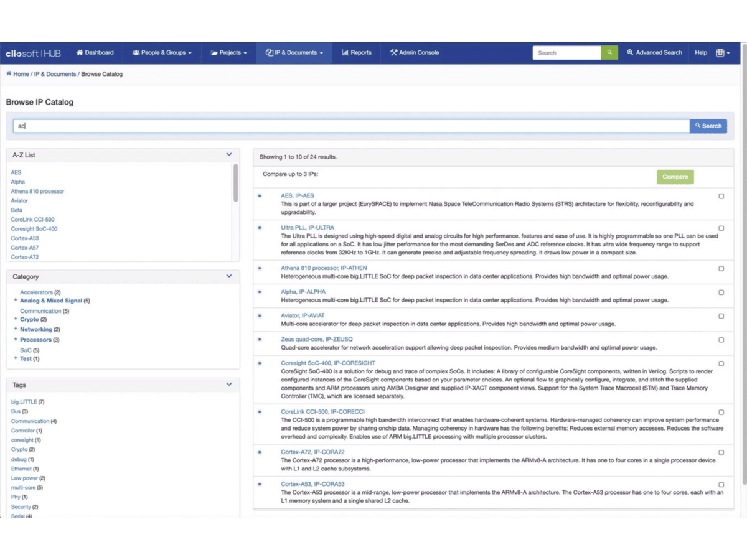Open the Reports navigation item
The width and height of the screenshot is (747, 560).
pos(356,53)
